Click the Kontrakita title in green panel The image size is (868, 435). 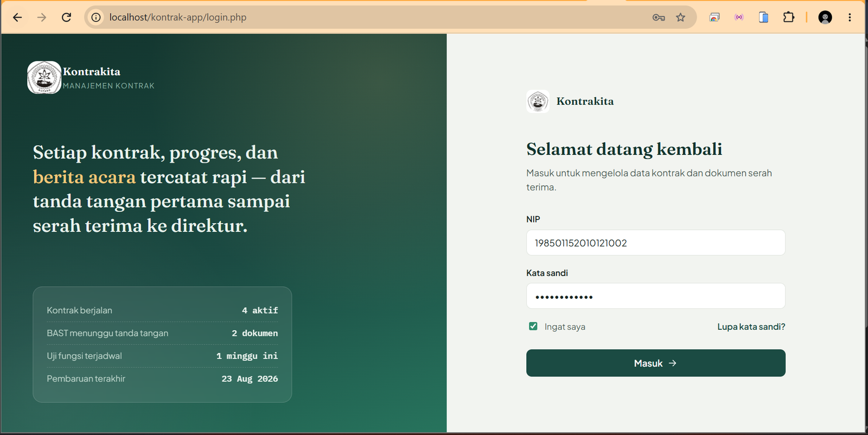pyautogui.click(x=92, y=72)
